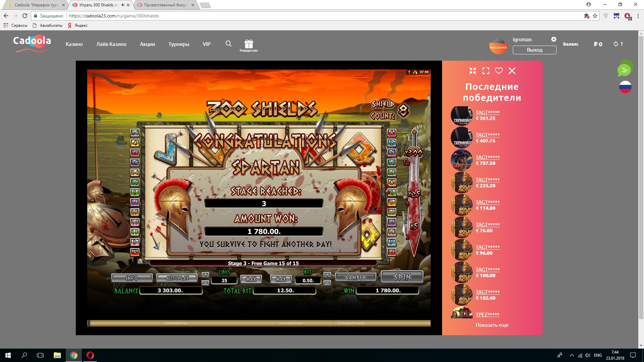Screen dimensions: 644x362
Task: Change language via the Russian flag
Action: click(x=625, y=87)
